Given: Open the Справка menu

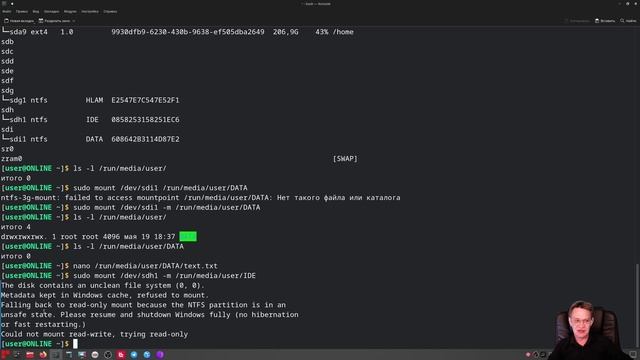Looking at the screenshot, I should [110, 11].
